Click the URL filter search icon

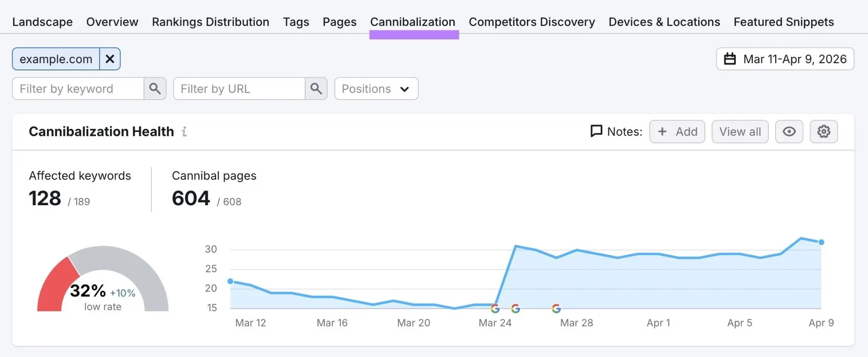[x=316, y=89]
